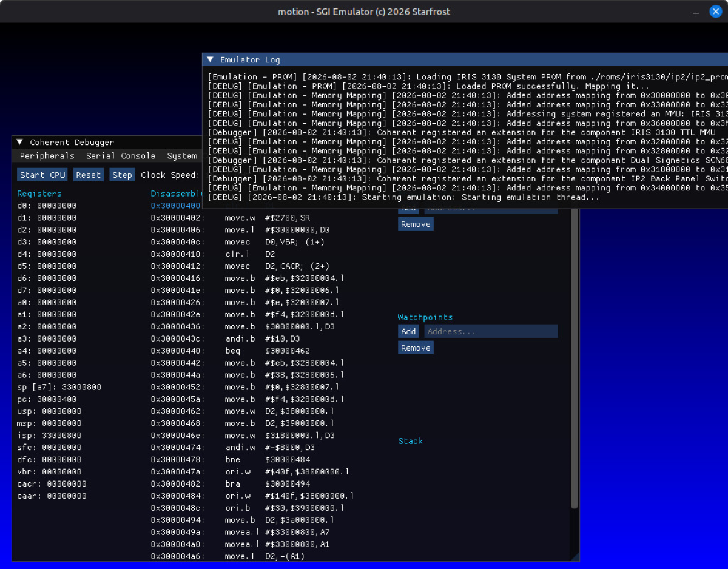Focus the Watchpoints Address input field
This screenshot has height=569, width=728.
click(x=491, y=331)
